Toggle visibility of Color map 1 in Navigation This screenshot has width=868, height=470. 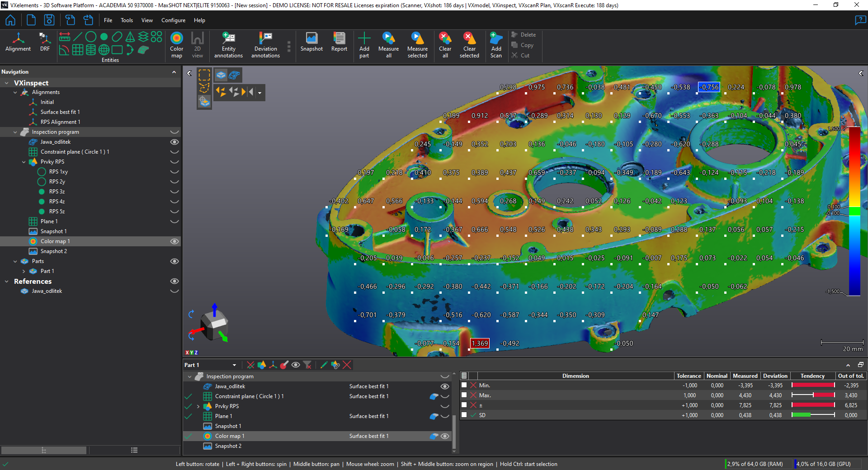click(x=174, y=241)
